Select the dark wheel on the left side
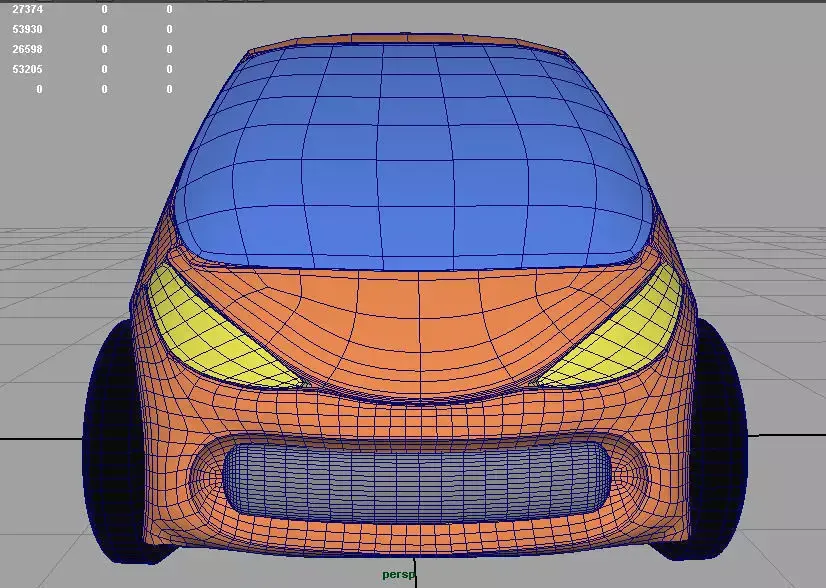This screenshot has height=588, width=826. pos(113,443)
